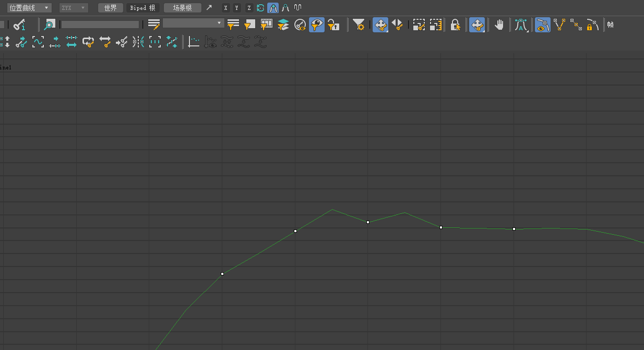The image size is (644, 350).
Task: Select the lowest white key on the green curve
Action: tap(222, 274)
